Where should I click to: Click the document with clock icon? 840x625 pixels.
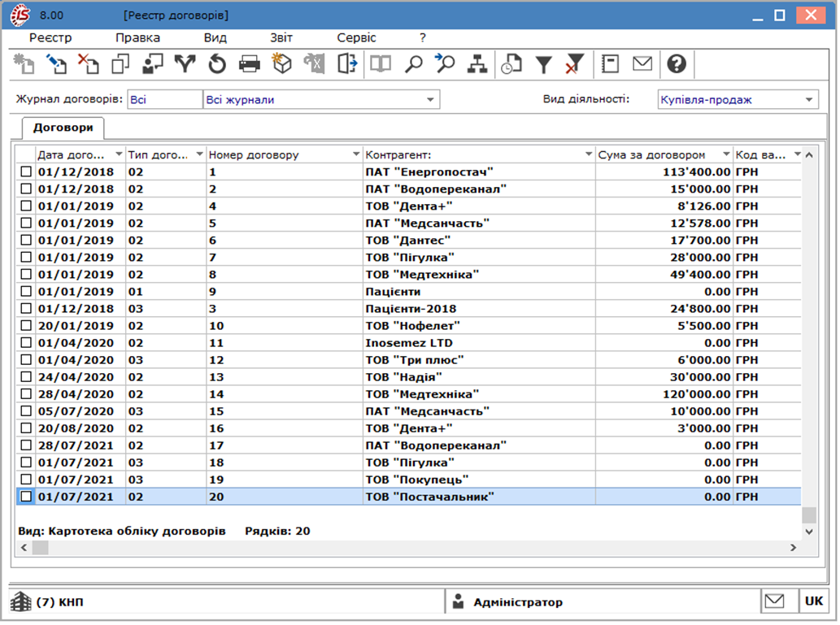(x=511, y=64)
